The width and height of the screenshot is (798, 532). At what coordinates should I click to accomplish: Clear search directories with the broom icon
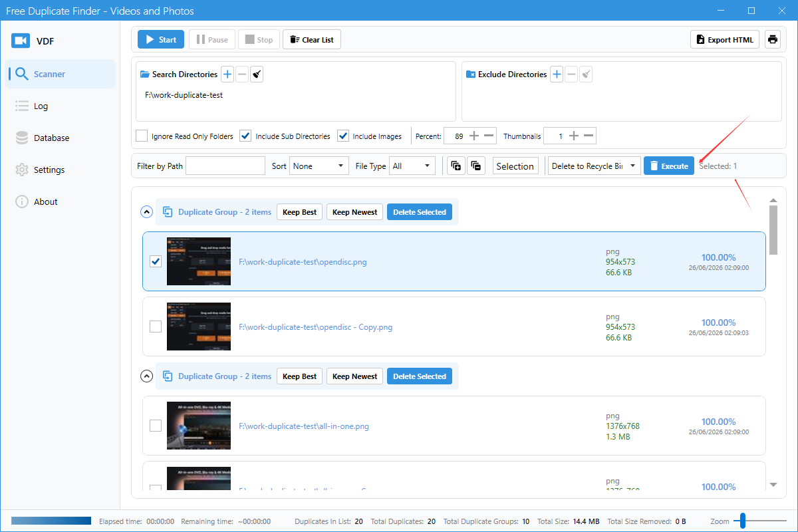tap(257, 74)
